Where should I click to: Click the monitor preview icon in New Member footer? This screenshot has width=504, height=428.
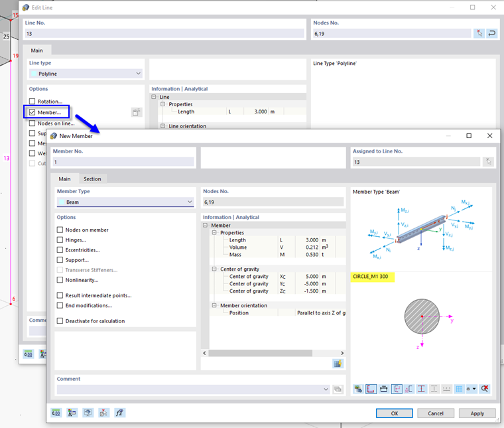tap(88, 413)
